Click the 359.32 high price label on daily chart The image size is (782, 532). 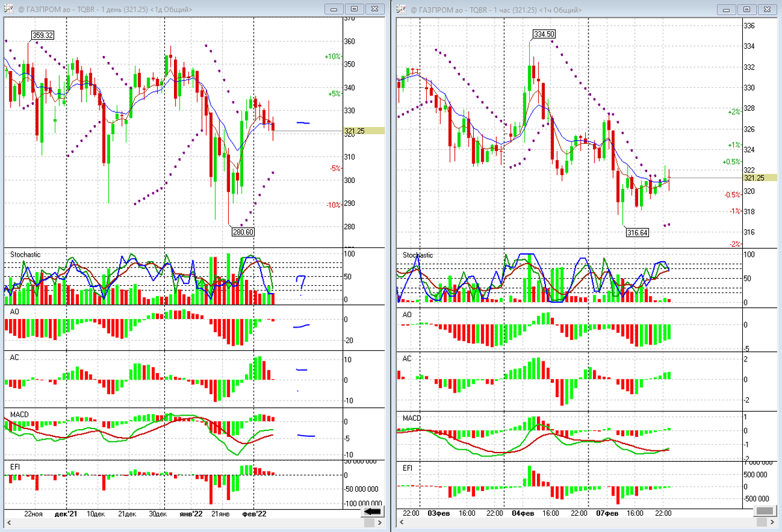coord(42,35)
